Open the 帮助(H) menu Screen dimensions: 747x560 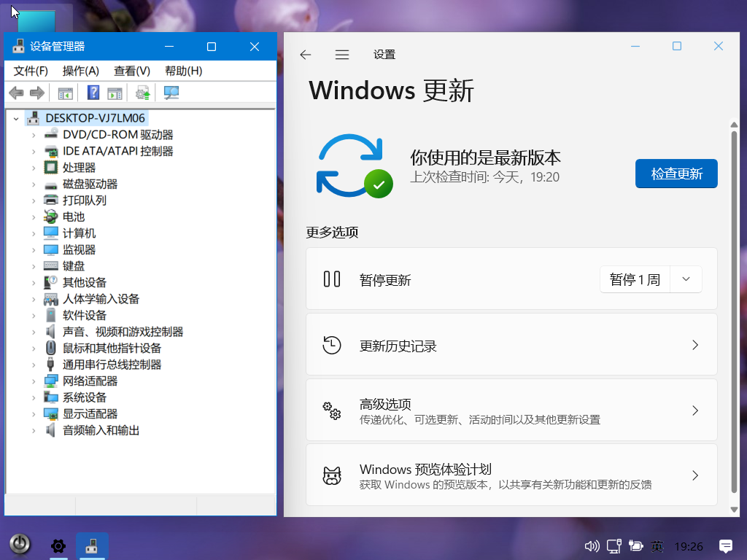tap(183, 71)
